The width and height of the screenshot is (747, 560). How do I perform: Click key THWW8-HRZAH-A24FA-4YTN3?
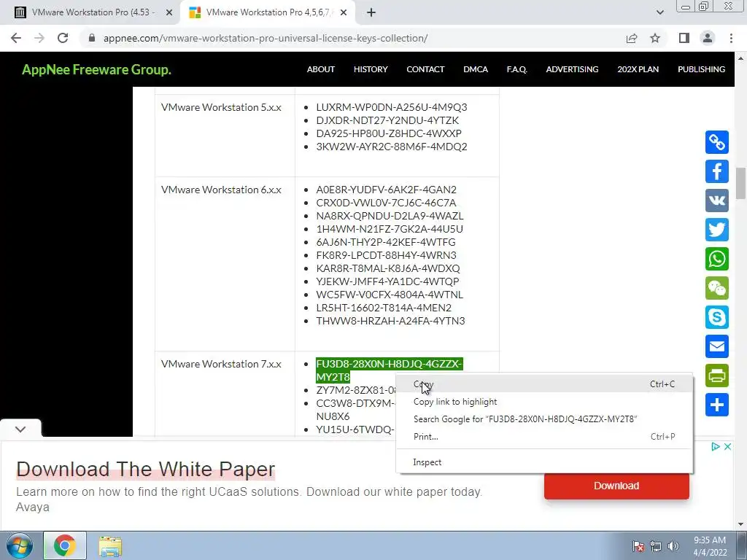(x=391, y=321)
